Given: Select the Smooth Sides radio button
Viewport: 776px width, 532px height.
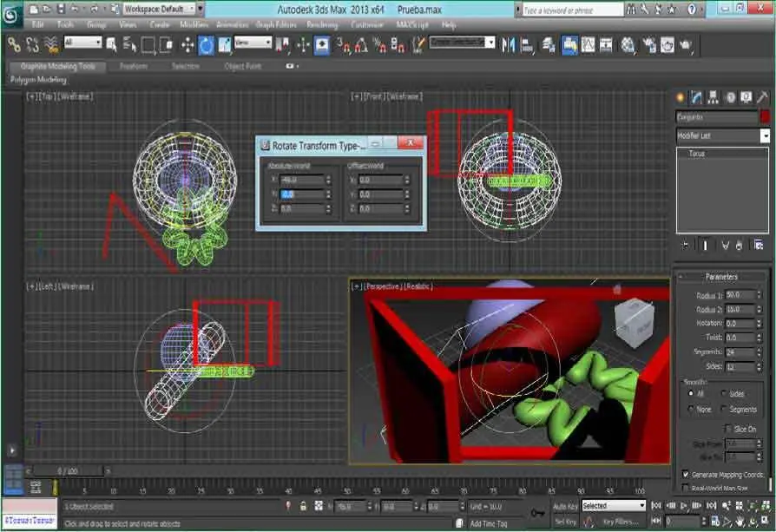Looking at the screenshot, I should coord(724,393).
